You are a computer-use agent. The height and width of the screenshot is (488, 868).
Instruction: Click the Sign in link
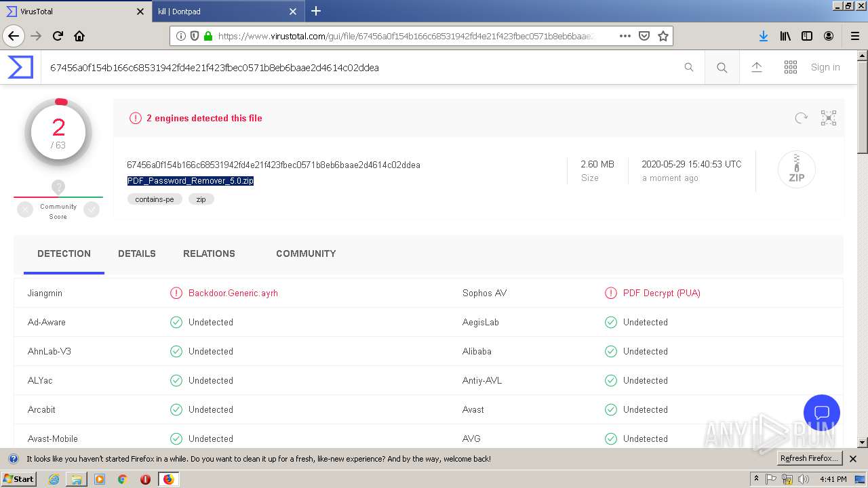click(x=825, y=67)
